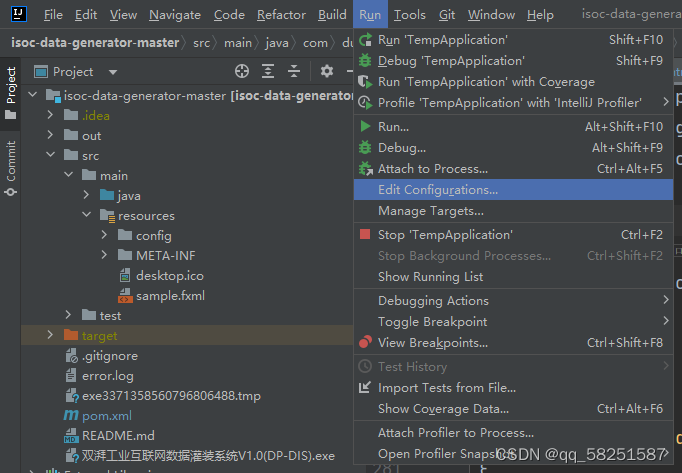The width and height of the screenshot is (682, 473).
Task: Expand the config folder
Action: click(x=104, y=235)
